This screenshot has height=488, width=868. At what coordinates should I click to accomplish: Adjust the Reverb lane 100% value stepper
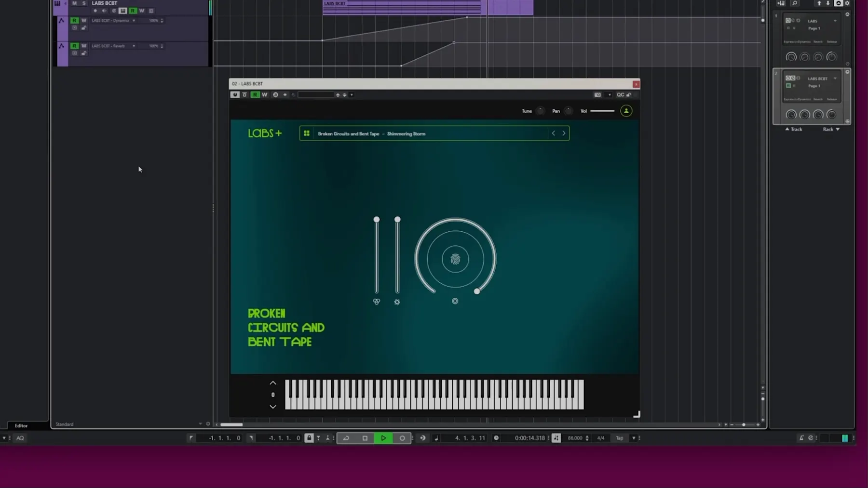pyautogui.click(x=162, y=46)
